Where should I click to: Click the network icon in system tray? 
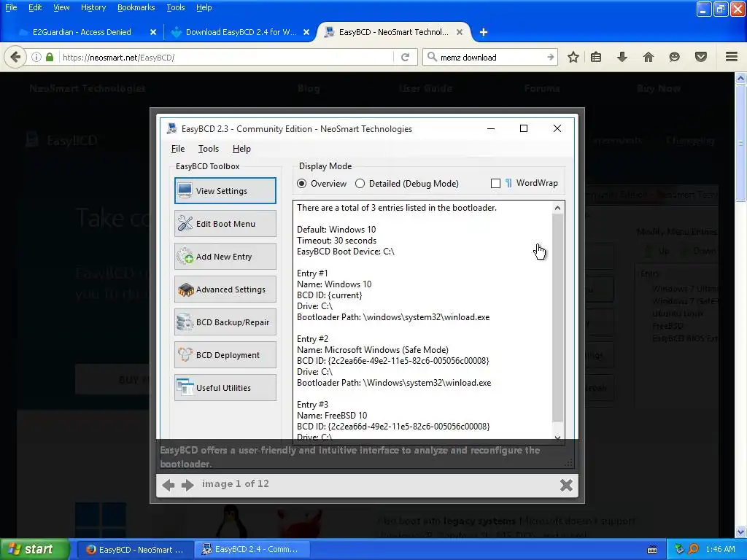click(x=679, y=549)
